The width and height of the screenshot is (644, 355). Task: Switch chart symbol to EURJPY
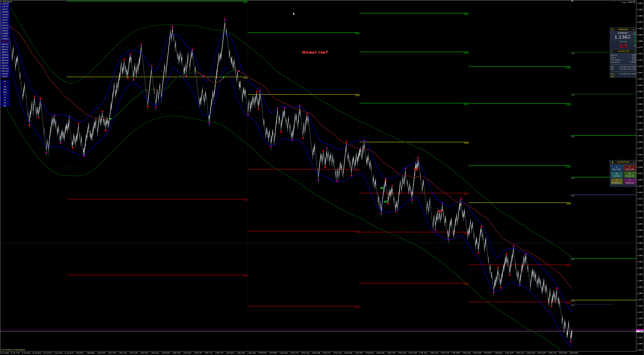pyautogui.click(x=5, y=36)
